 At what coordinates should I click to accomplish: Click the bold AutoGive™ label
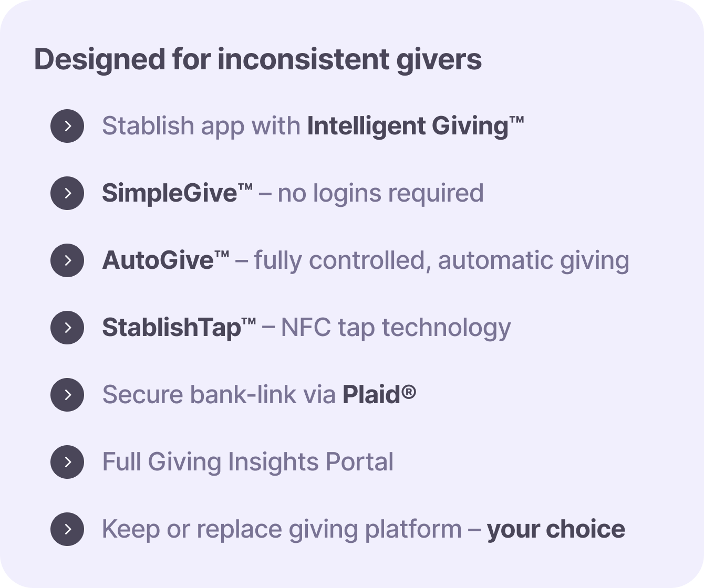pyautogui.click(x=165, y=260)
